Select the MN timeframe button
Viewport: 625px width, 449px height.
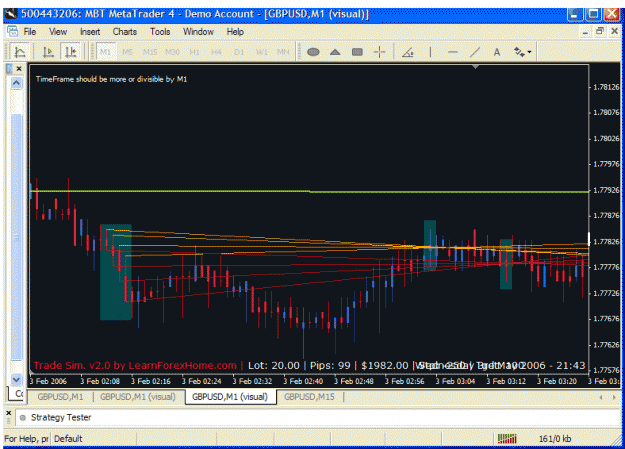pyautogui.click(x=283, y=52)
